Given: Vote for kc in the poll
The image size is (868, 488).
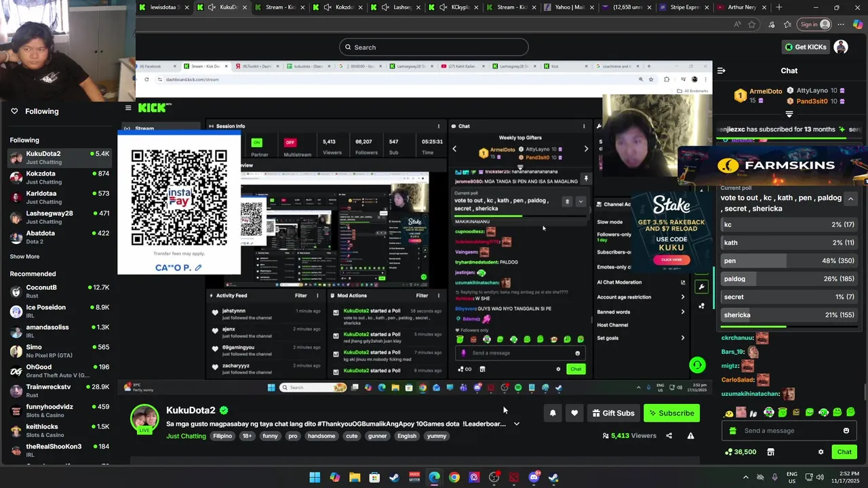Looking at the screenshot, I should [x=789, y=224].
